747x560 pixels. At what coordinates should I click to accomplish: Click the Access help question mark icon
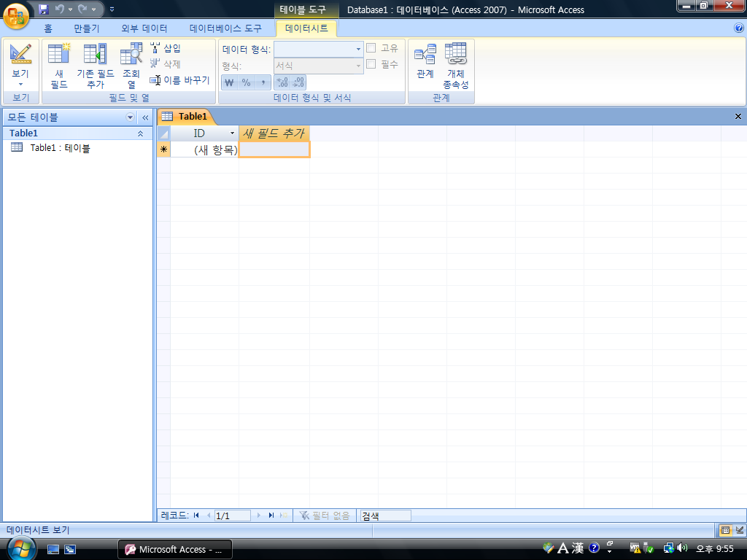[739, 28]
